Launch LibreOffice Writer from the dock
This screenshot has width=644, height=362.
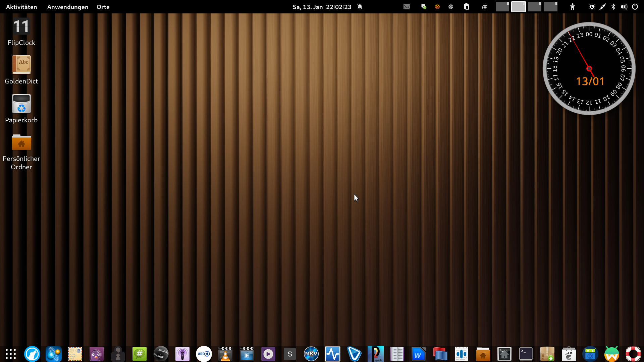tap(418, 354)
